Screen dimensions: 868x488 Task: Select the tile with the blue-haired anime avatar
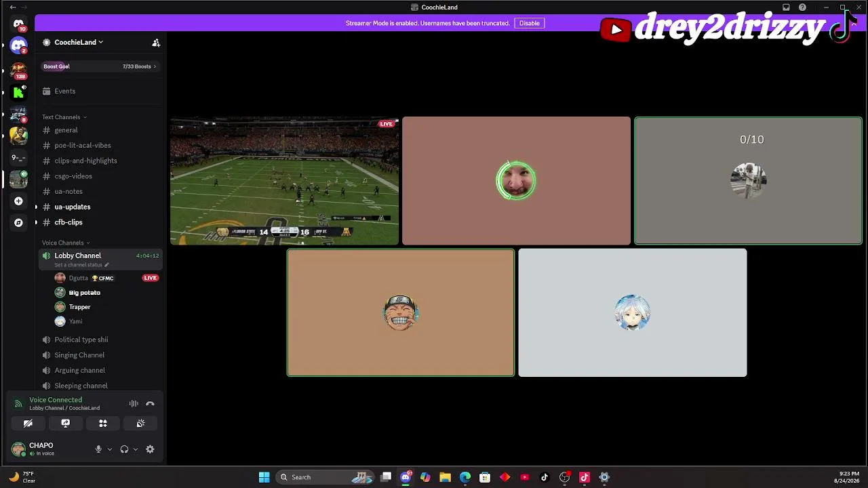[633, 312]
